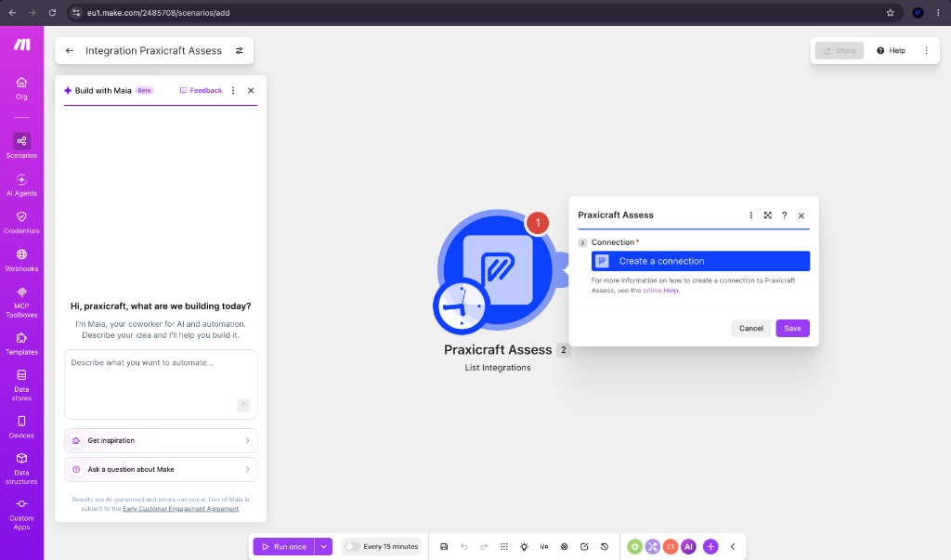
Task: Add a favorite with the purple plus
Action: click(710, 547)
